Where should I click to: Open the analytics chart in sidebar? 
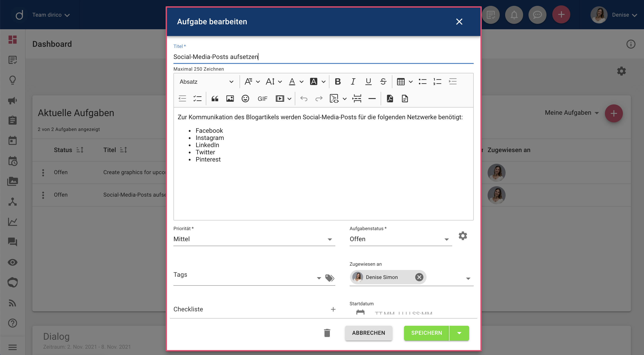13,222
